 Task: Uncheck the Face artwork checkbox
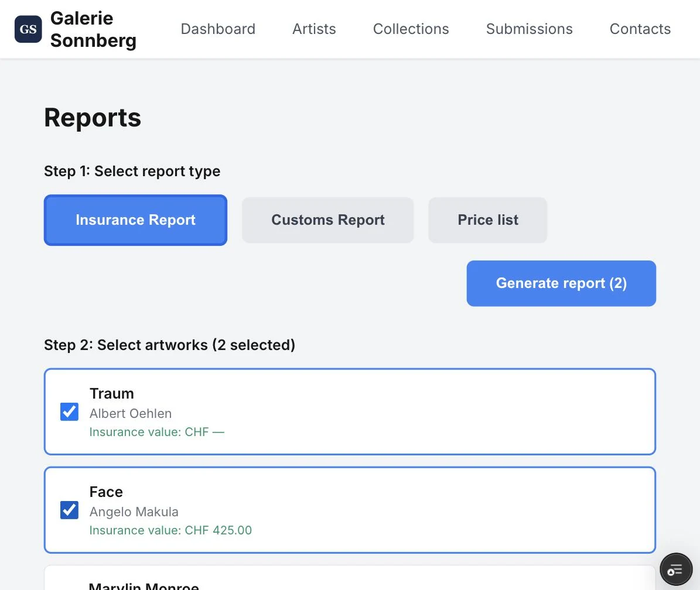[x=69, y=510]
